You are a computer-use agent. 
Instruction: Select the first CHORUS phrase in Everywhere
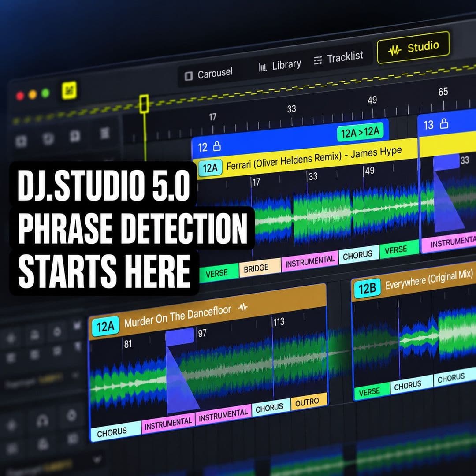click(x=411, y=385)
